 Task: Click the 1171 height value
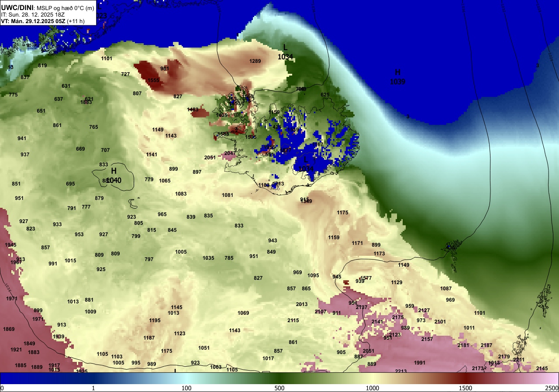click(x=357, y=243)
